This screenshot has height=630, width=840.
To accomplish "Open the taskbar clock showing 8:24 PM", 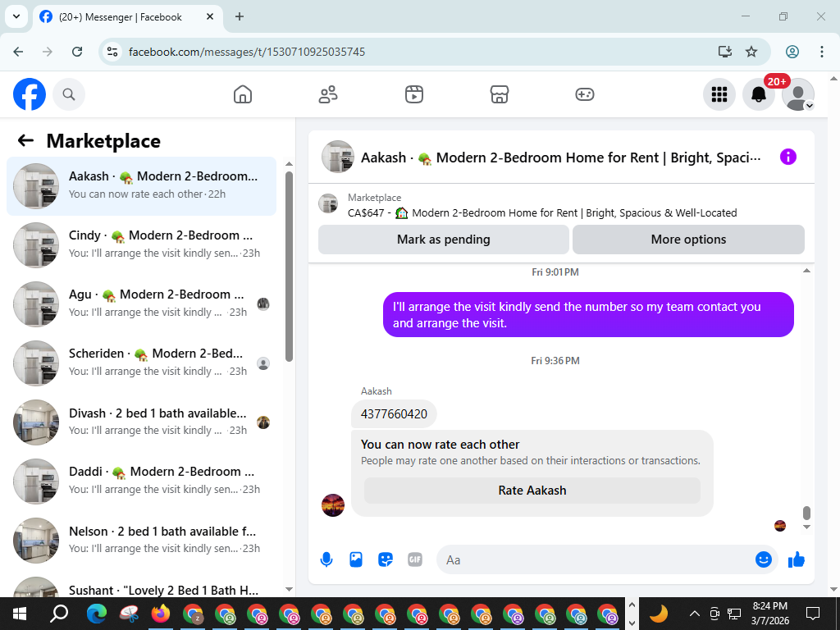I will pyautogui.click(x=769, y=614).
